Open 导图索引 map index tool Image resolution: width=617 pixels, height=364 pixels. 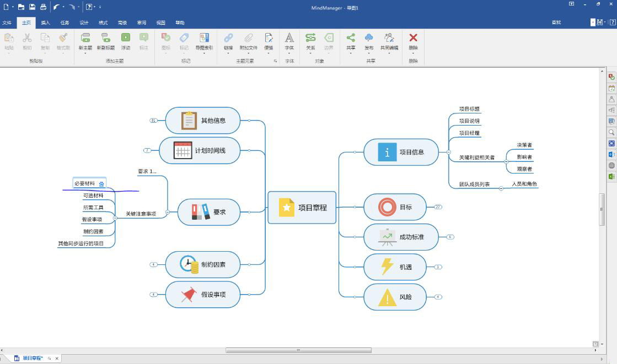(x=204, y=38)
